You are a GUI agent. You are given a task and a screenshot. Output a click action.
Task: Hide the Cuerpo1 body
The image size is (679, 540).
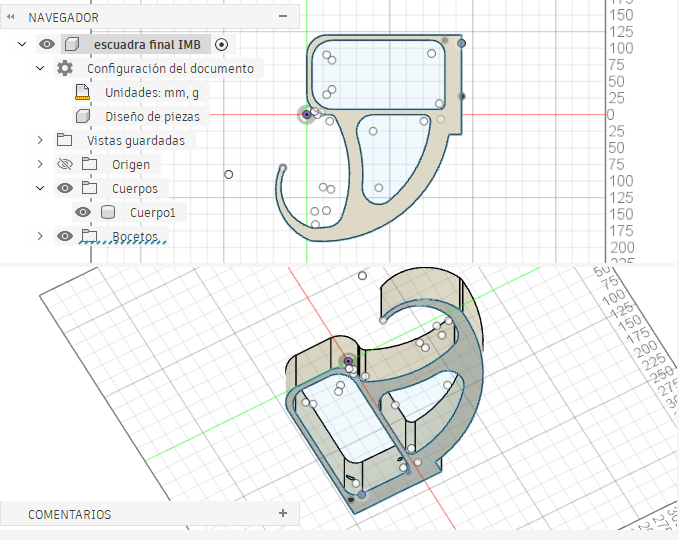[83, 212]
